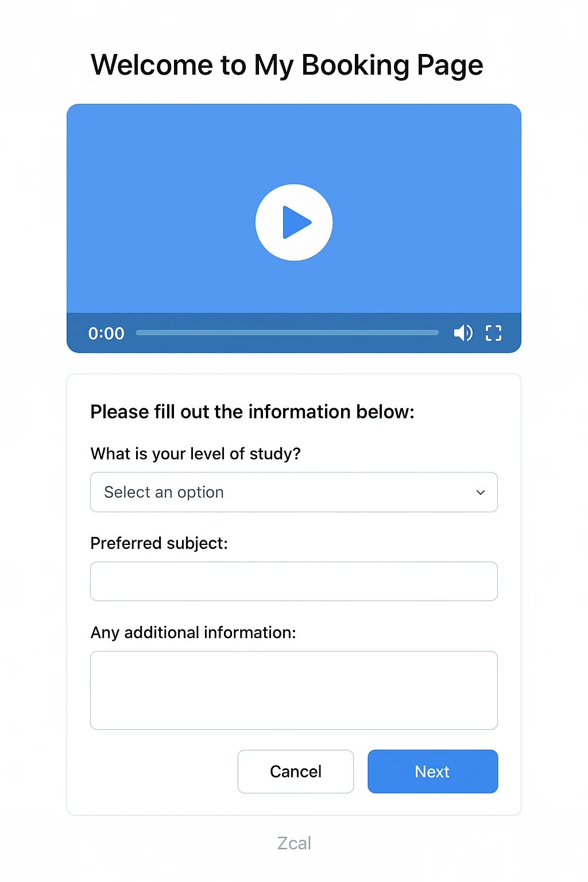Click the blue video thumbnail's upper area
The width and height of the screenshot is (588, 882).
[x=294, y=144]
